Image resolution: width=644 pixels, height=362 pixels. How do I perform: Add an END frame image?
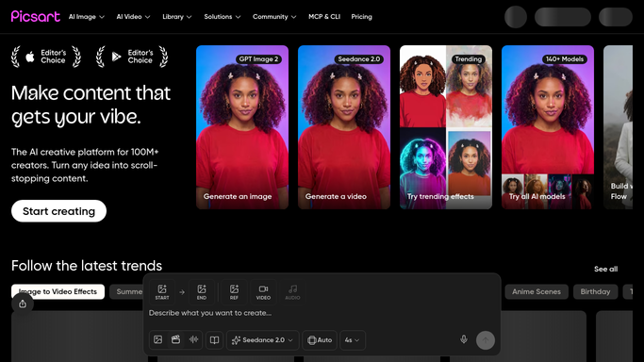[202, 292]
